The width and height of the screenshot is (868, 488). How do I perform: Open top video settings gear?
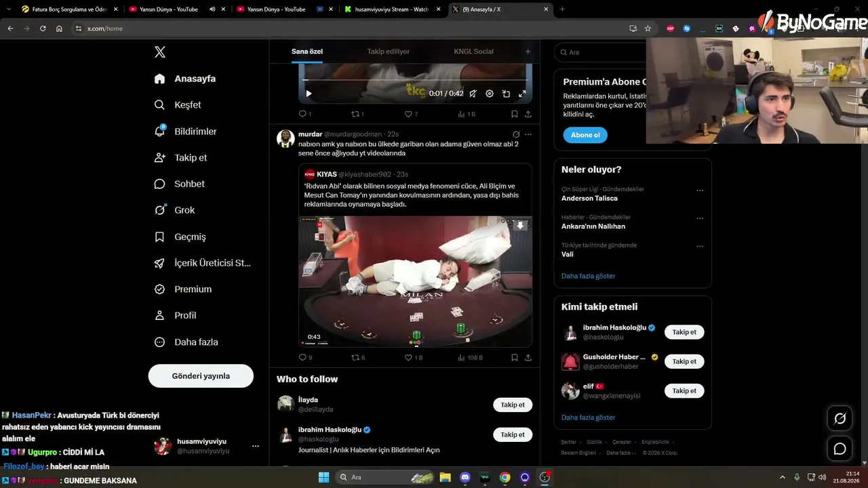pos(490,94)
